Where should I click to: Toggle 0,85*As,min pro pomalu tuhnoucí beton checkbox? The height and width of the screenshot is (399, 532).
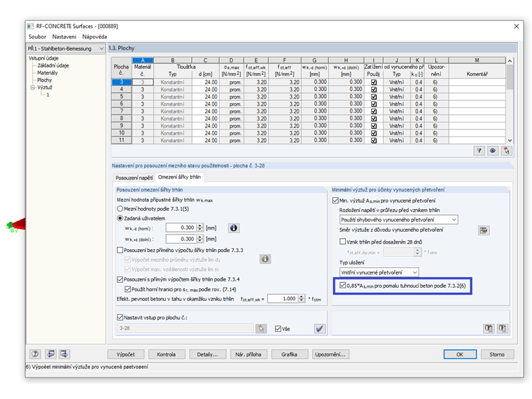[x=343, y=286]
